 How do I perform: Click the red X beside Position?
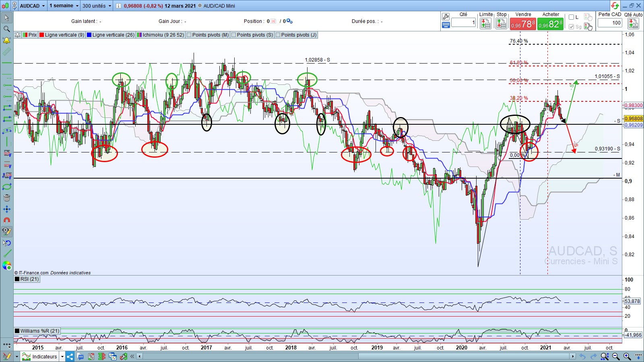click(x=274, y=21)
